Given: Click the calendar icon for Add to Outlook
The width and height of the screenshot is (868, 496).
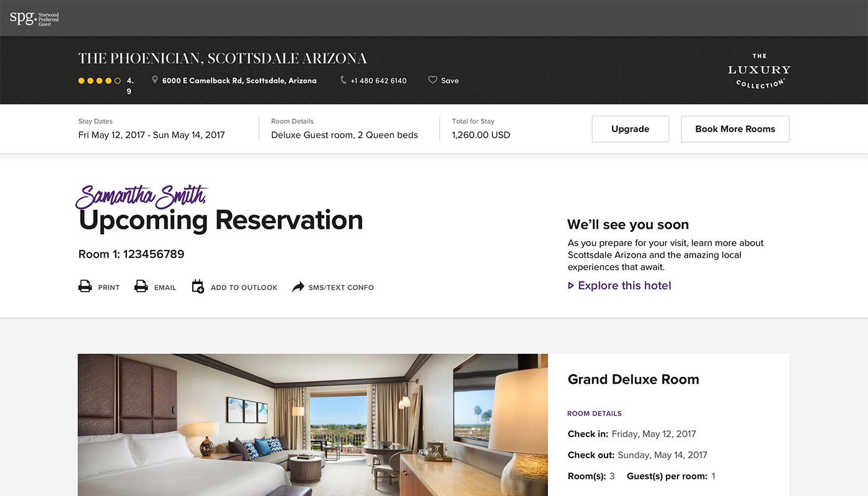Looking at the screenshot, I should pos(198,286).
